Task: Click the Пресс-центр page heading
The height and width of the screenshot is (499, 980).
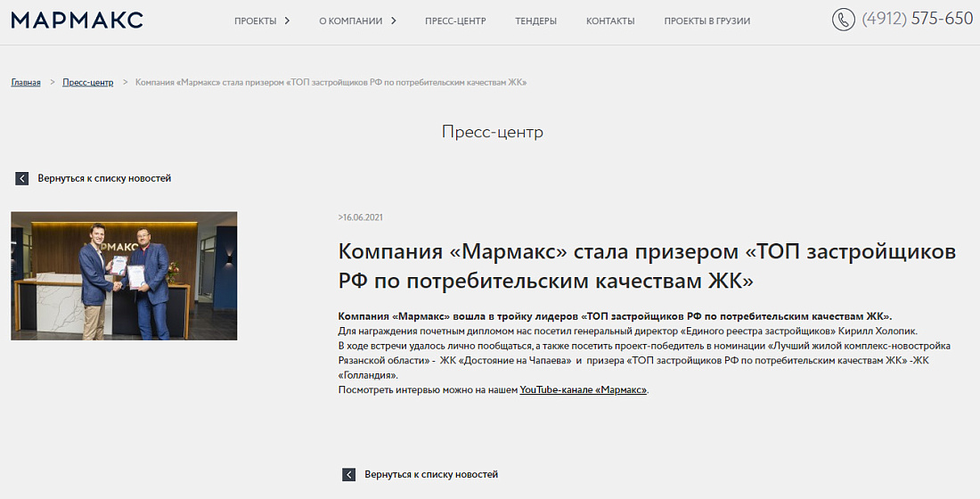Action: pyautogui.click(x=493, y=132)
